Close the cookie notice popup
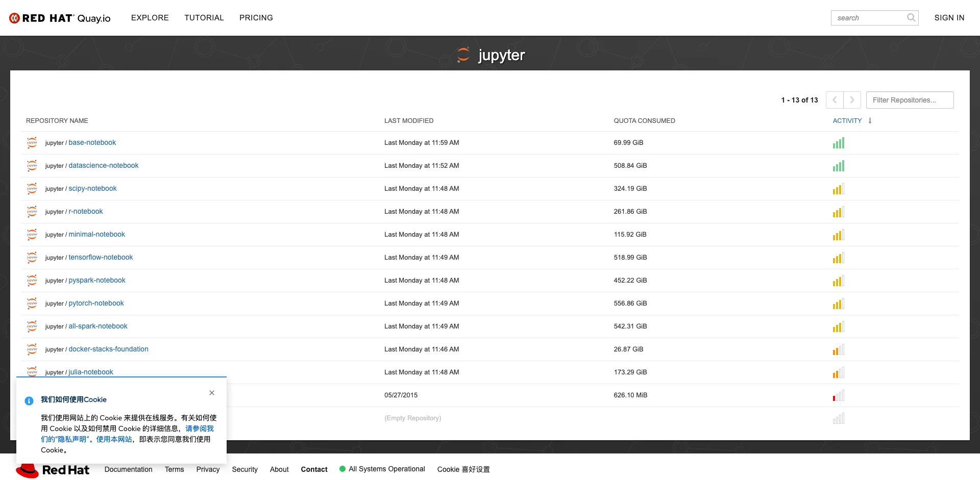980x480 pixels. coord(212,393)
